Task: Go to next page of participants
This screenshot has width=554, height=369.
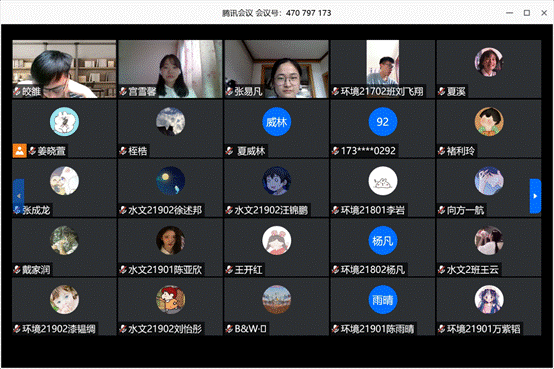Action: coord(535,196)
